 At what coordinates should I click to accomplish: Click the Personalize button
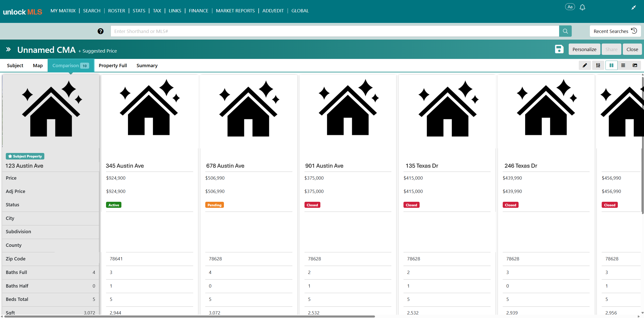pyautogui.click(x=584, y=49)
